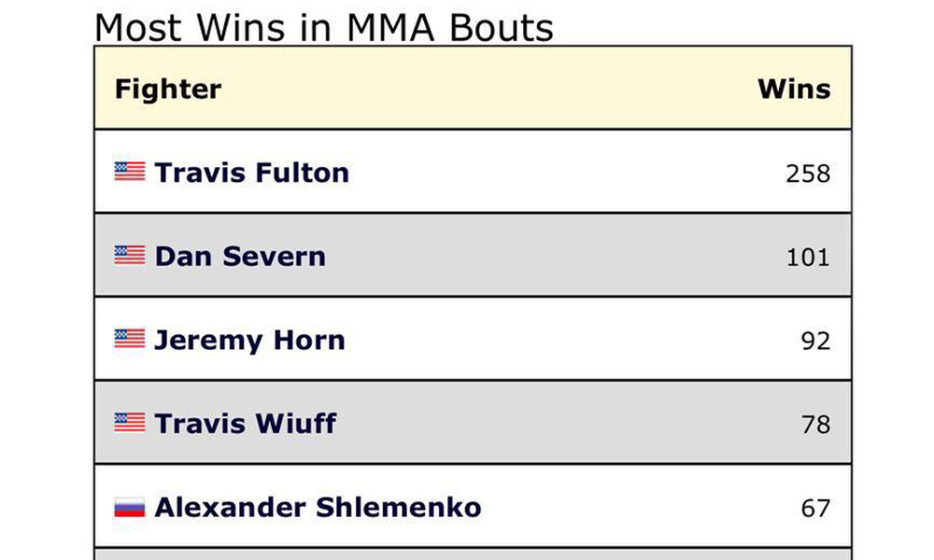Viewport: 934px width, 560px height.
Task: Open the Alexander Shlemenko fighter link
Action: coord(318,508)
